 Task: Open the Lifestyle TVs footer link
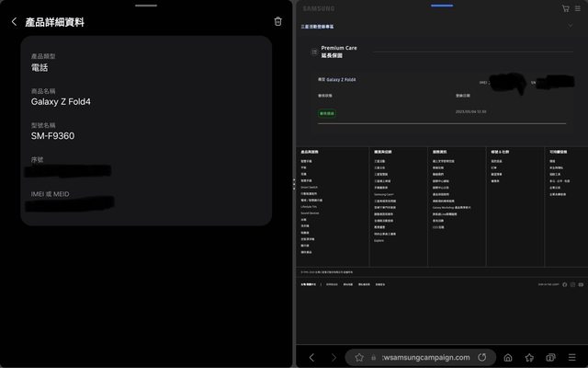tap(310, 208)
